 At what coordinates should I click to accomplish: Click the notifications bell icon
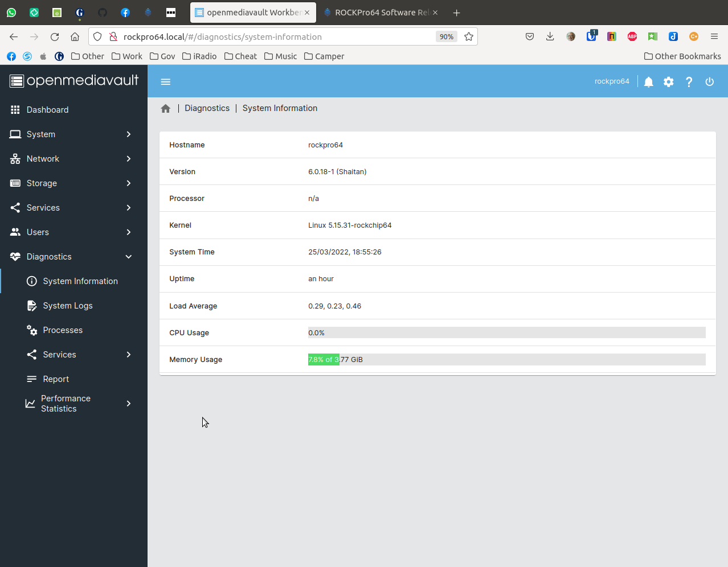tap(648, 82)
